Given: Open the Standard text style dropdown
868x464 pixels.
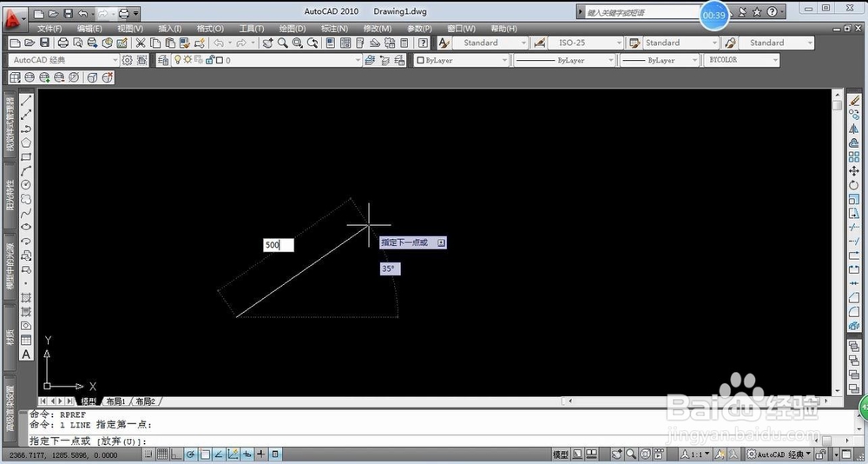Looking at the screenshot, I should 490,43.
